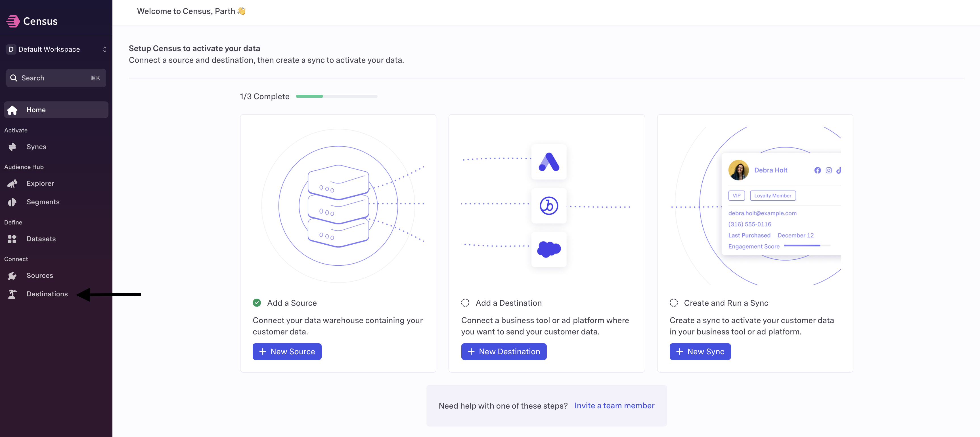
Task: Click the Salesforce cloud logo tile
Action: 548,250
